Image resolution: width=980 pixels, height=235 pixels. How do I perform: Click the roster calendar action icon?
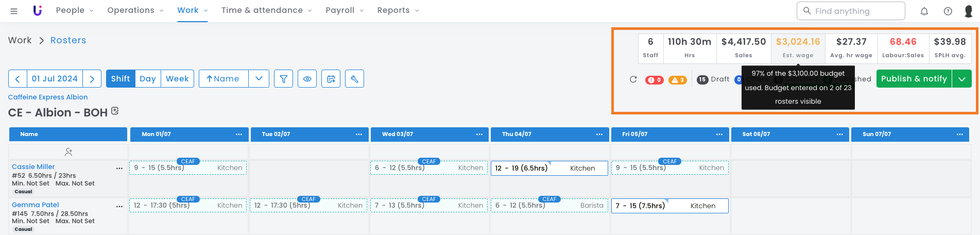coord(331,79)
